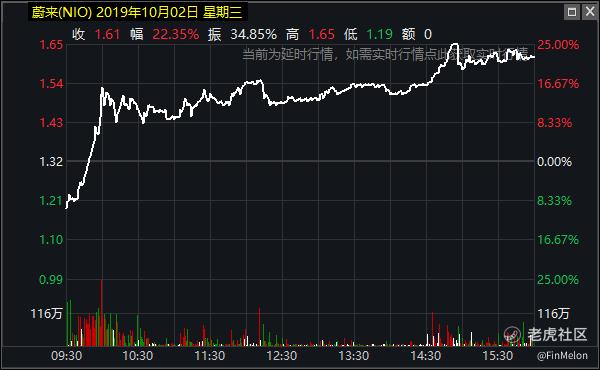Click the tallest red volume bar near 10:00
The width and height of the screenshot is (600, 370).
(101, 313)
